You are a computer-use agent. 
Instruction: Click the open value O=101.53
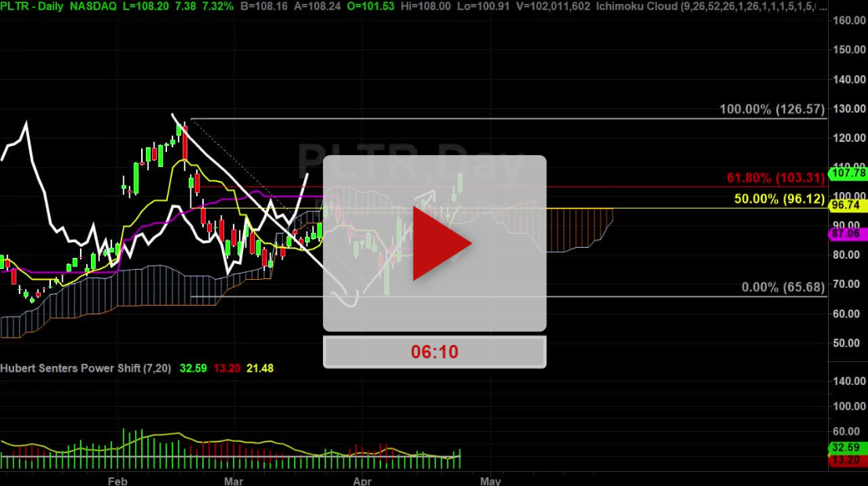pyautogui.click(x=370, y=6)
